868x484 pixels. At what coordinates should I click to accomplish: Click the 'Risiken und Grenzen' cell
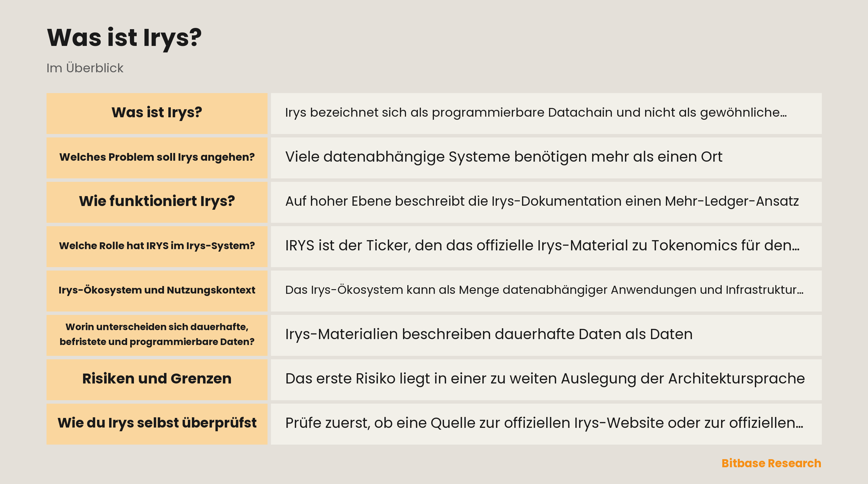coord(157,379)
